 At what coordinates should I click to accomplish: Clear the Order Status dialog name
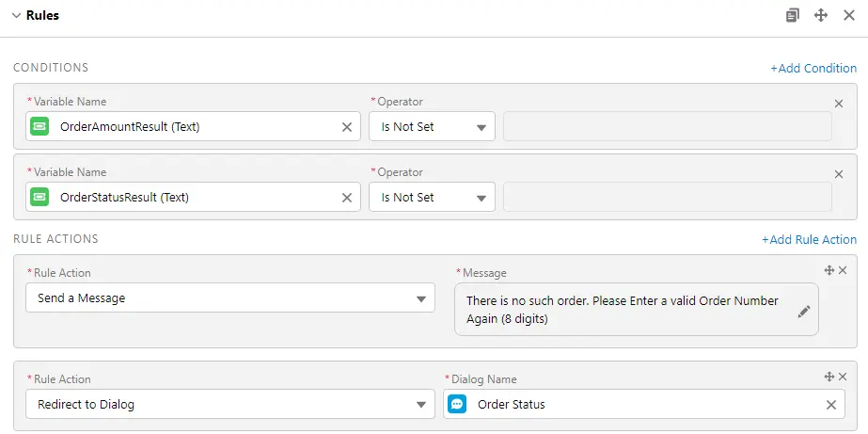[x=831, y=405]
